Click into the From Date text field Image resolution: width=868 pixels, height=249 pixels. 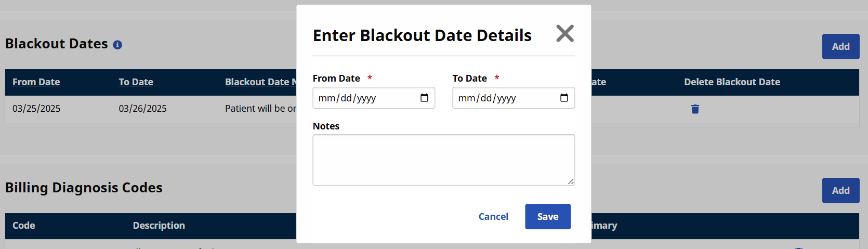[364, 98]
